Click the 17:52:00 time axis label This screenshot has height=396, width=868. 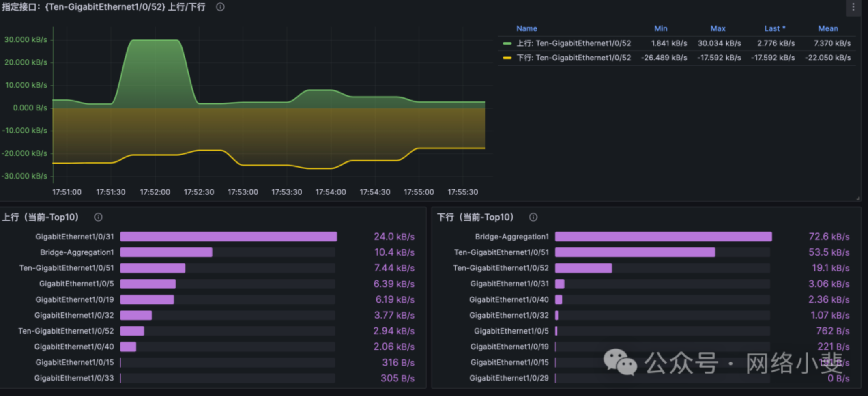pos(155,192)
